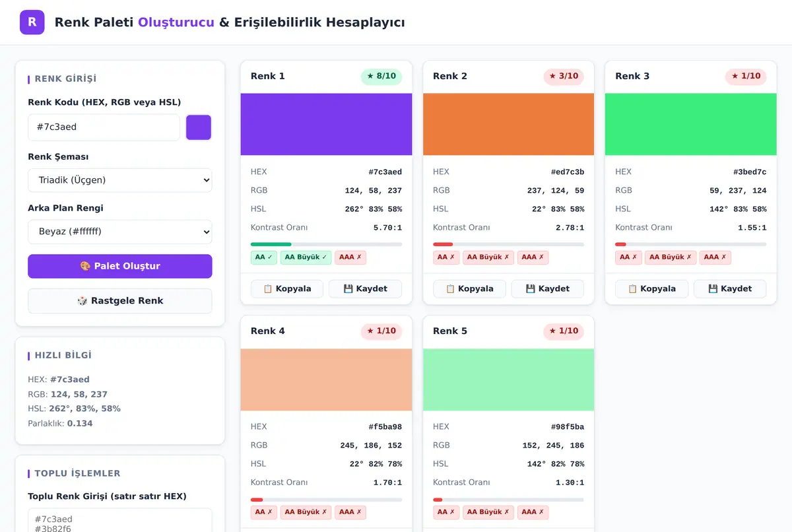
Task: Click the peach Renk 4 color preview
Action: tap(327, 380)
